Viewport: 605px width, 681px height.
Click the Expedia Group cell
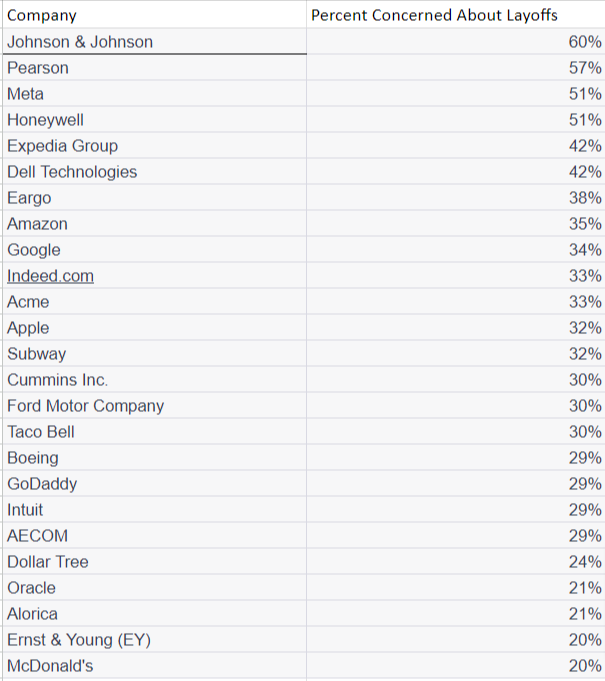pos(62,146)
